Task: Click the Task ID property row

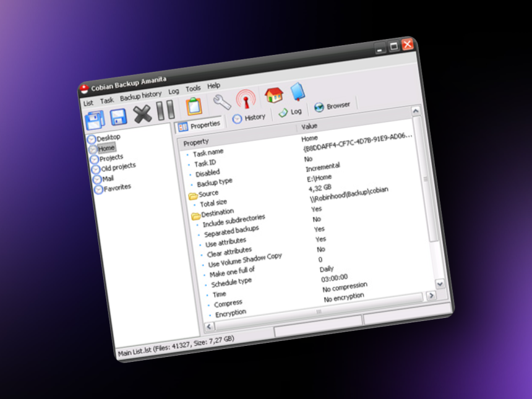Action: (205, 163)
